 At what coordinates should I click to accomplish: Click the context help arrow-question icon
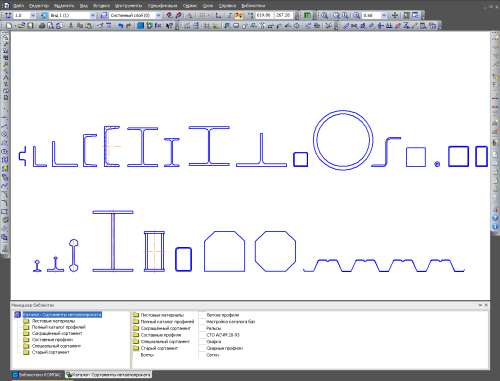click(169, 26)
